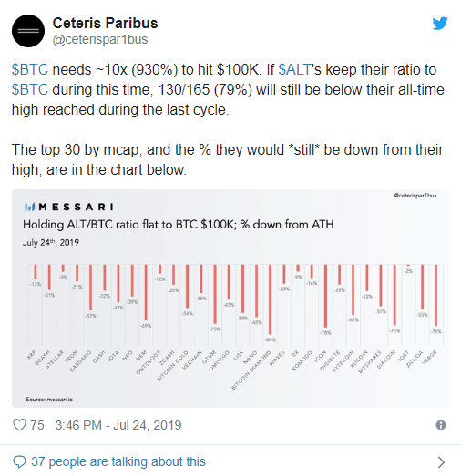Click the 75 likes count
This screenshot has width=461, height=476.
click(x=37, y=425)
